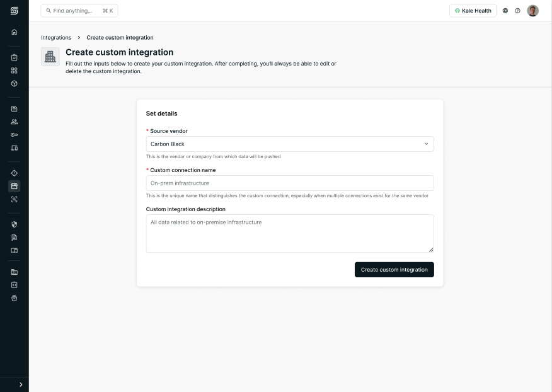Open the Kale Health workspace switcher
This screenshot has width=552, height=392.
tap(473, 11)
